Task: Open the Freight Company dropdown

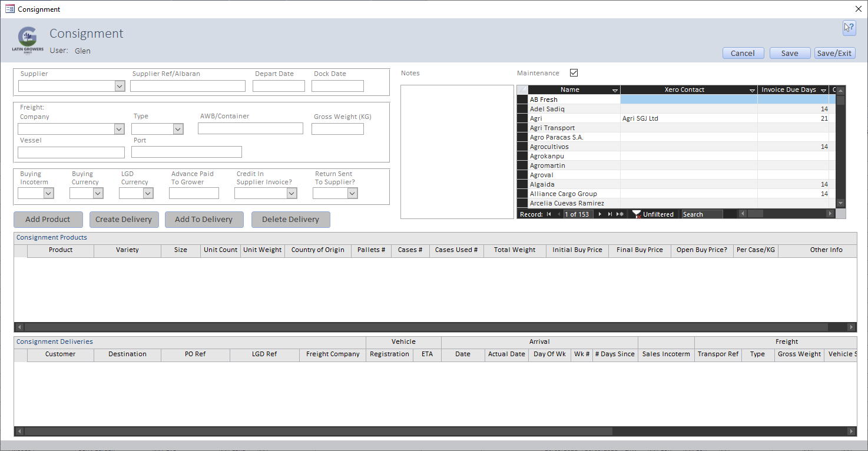Action: coord(120,129)
